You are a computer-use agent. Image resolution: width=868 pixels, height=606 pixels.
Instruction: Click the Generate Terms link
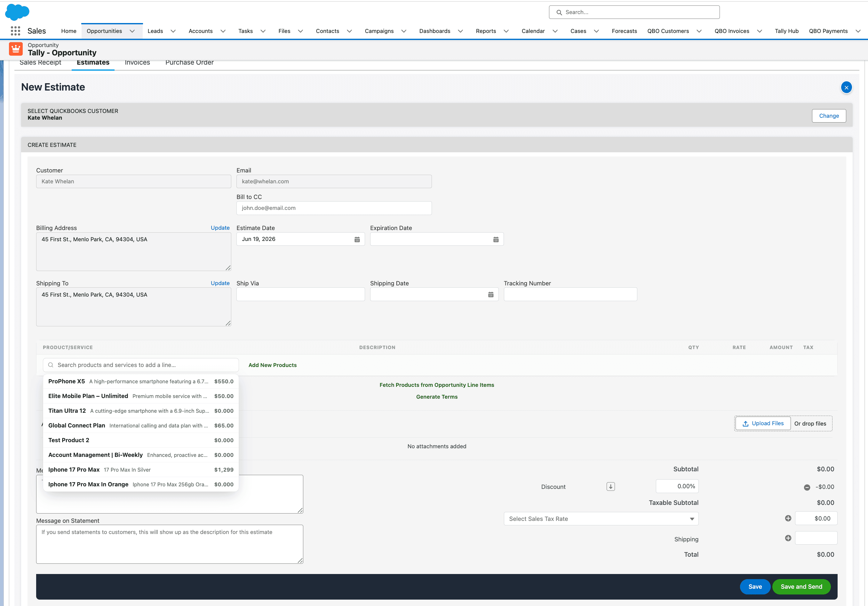click(437, 396)
